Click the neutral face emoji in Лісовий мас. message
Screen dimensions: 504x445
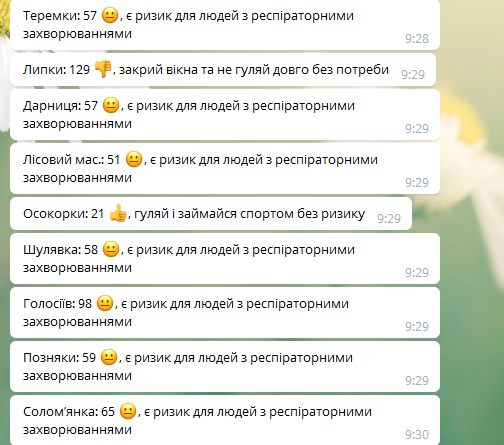(134, 159)
